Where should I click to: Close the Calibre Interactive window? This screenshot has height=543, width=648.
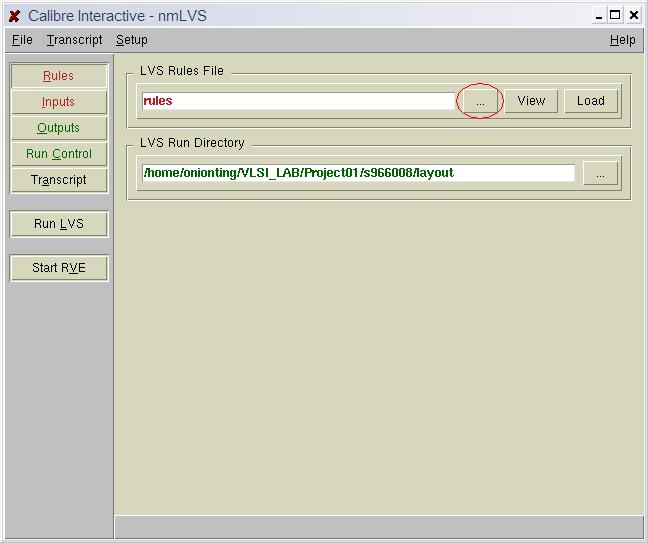point(634,16)
